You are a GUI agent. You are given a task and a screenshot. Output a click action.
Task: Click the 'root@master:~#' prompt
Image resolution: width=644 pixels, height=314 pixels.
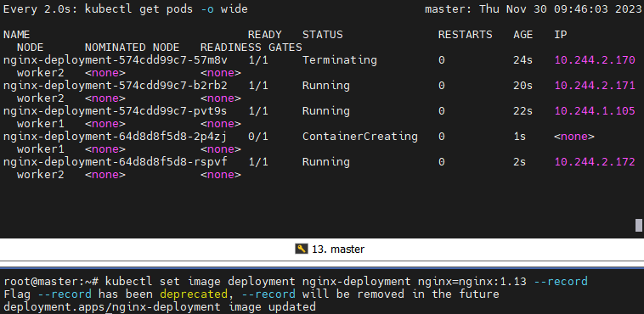point(51,281)
